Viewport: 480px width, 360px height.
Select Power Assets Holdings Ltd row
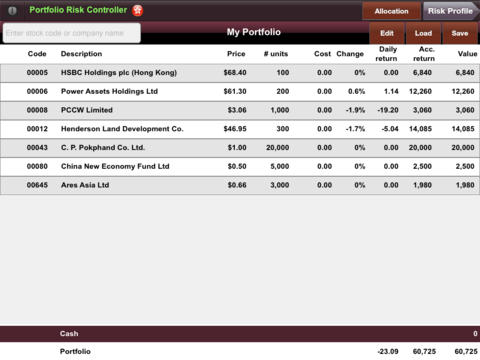(240, 92)
